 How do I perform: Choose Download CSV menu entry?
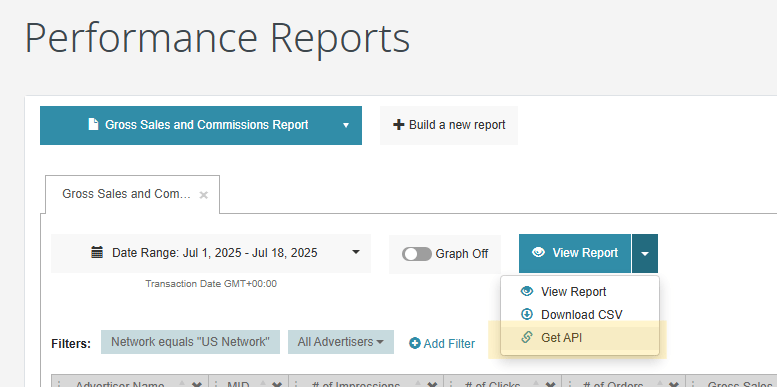pos(580,315)
